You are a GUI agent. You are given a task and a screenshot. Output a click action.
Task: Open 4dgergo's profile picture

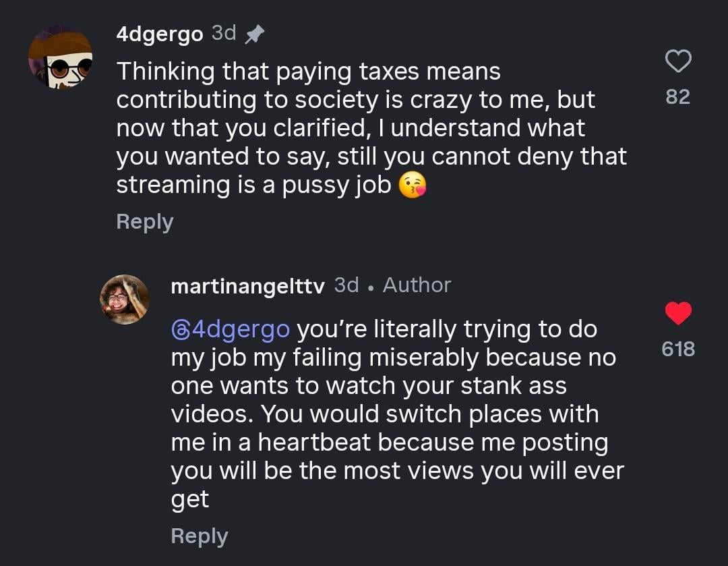coord(61,58)
